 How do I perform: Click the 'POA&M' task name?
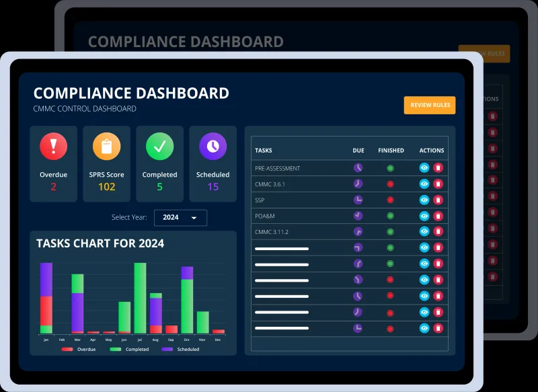(264, 216)
